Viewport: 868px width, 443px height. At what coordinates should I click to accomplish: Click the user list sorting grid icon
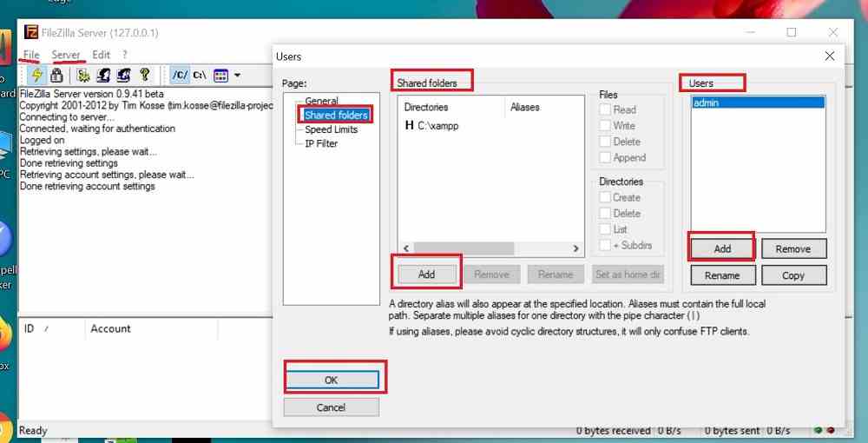[220, 76]
